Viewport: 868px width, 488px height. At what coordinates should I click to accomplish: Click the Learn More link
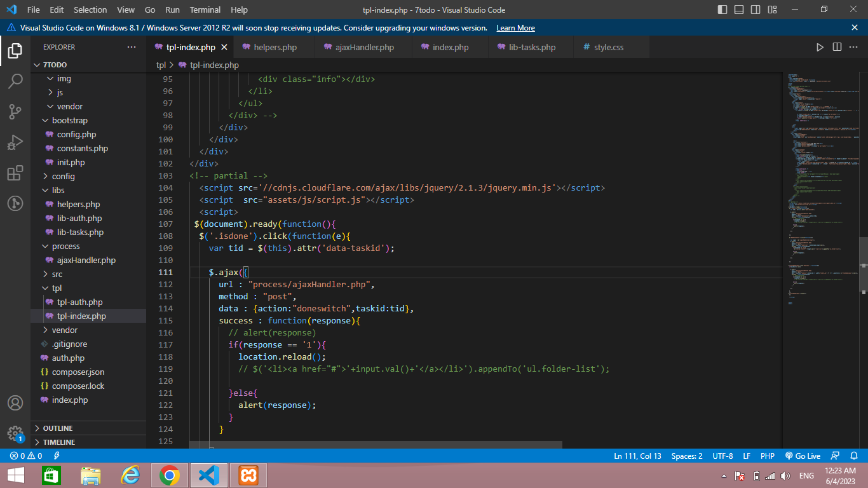click(x=515, y=28)
